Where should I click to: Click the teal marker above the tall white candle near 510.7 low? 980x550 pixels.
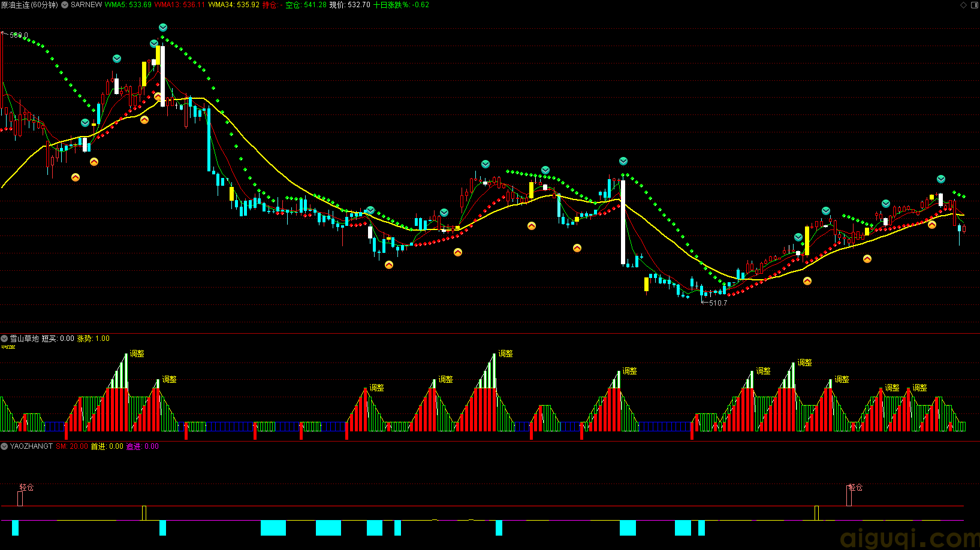click(x=623, y=161)
